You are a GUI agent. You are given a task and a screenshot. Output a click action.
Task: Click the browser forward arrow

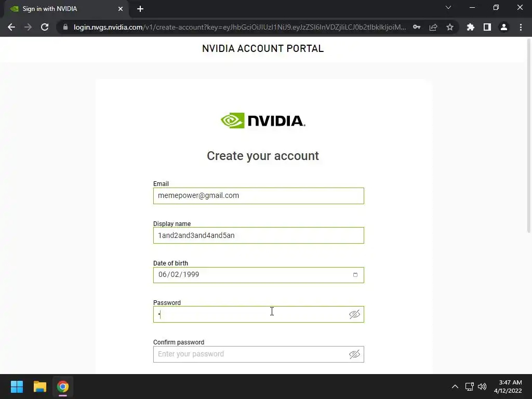(x=28, y=27)
